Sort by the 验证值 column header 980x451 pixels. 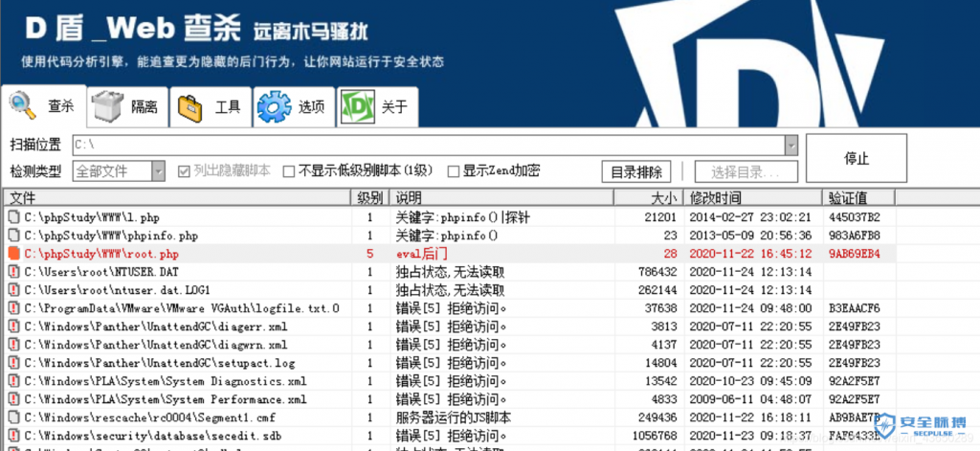[858, 198]
